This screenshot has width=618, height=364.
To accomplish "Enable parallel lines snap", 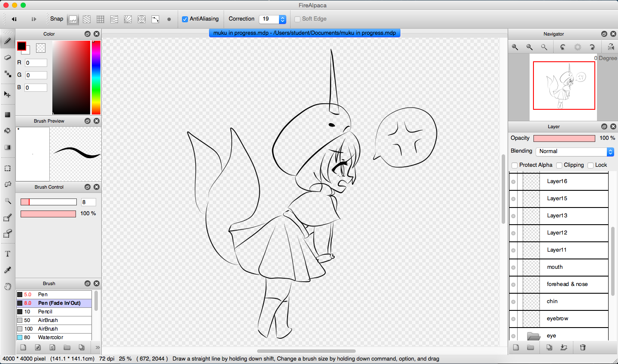I will [87, 19].
